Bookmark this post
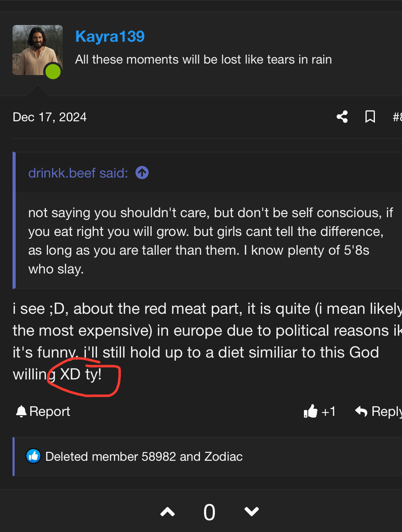The width and height of the screenshot is (402, 532). pos(370,117)
